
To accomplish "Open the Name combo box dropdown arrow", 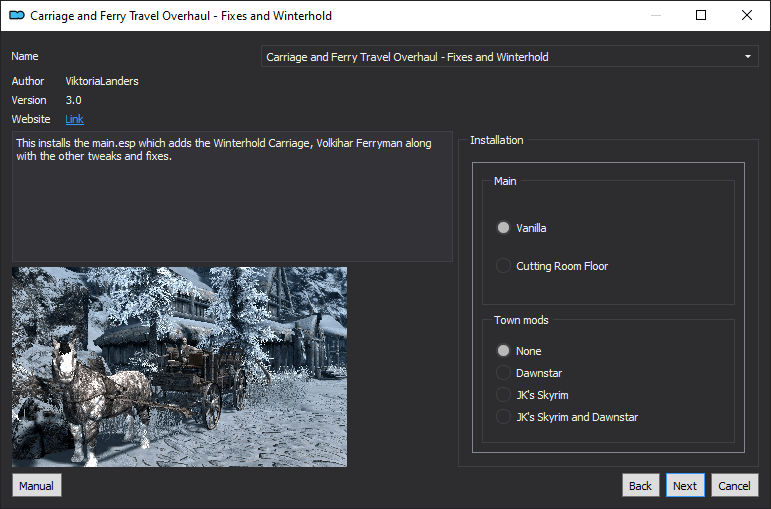I will pyautogui.click(x=747, y=57).
